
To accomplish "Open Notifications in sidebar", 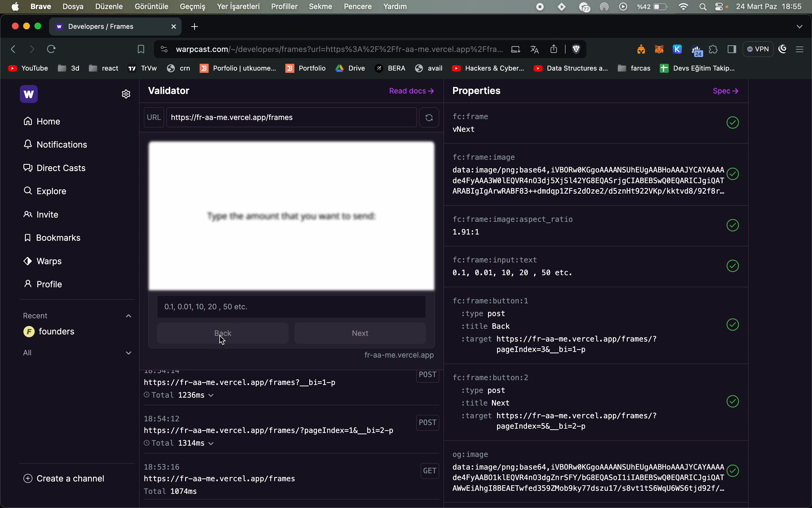I will (55, 144).
